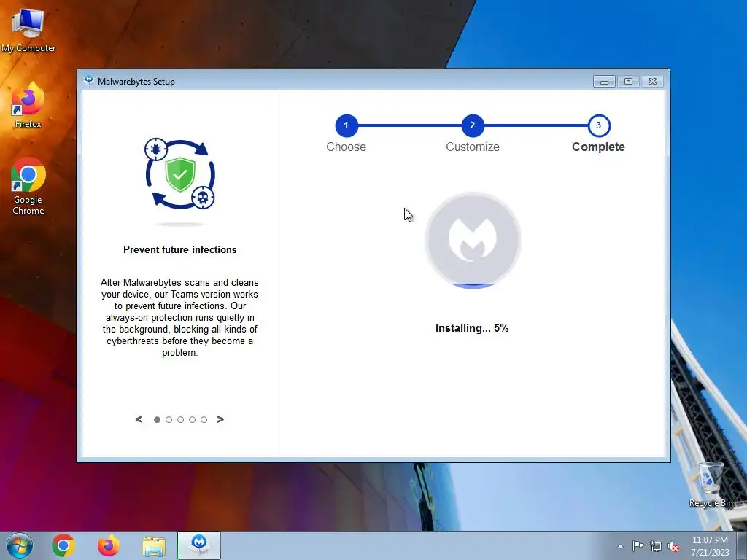Click the 'Prevent future infections' heading
This screenshot has height=560, width=747.
180,249
